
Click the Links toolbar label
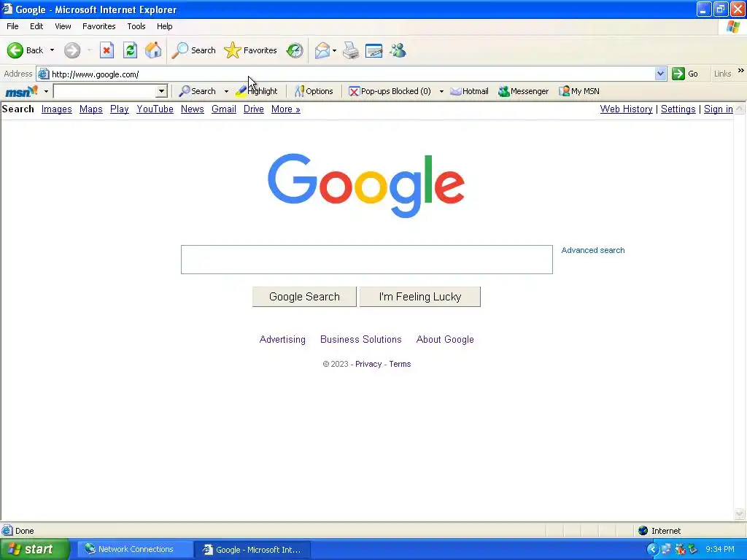pyautogui.click(x=722, y=74)
